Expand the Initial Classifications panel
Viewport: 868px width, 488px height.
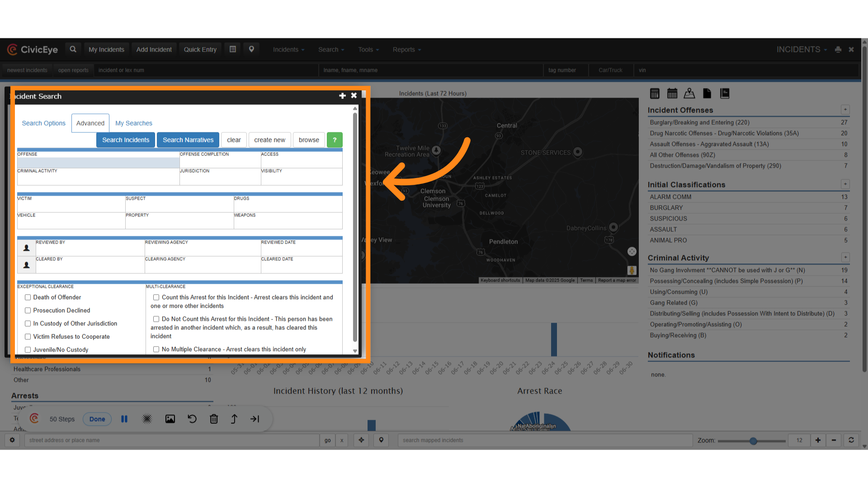845,184
